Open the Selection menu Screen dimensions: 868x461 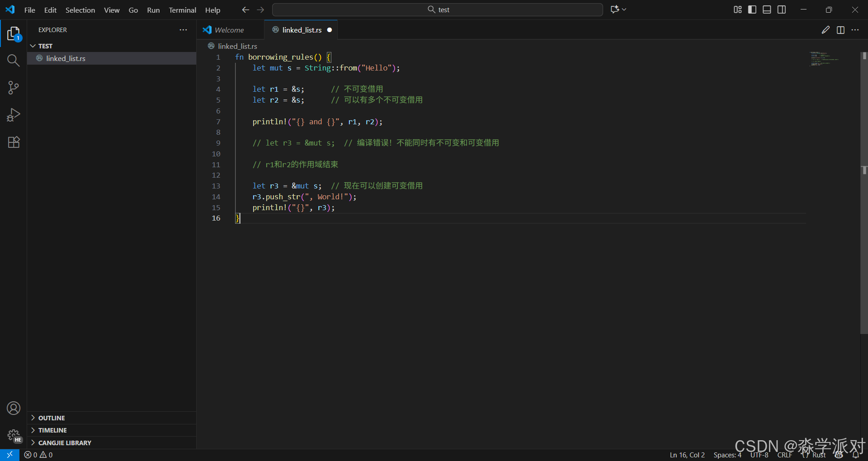coord(80,10)
